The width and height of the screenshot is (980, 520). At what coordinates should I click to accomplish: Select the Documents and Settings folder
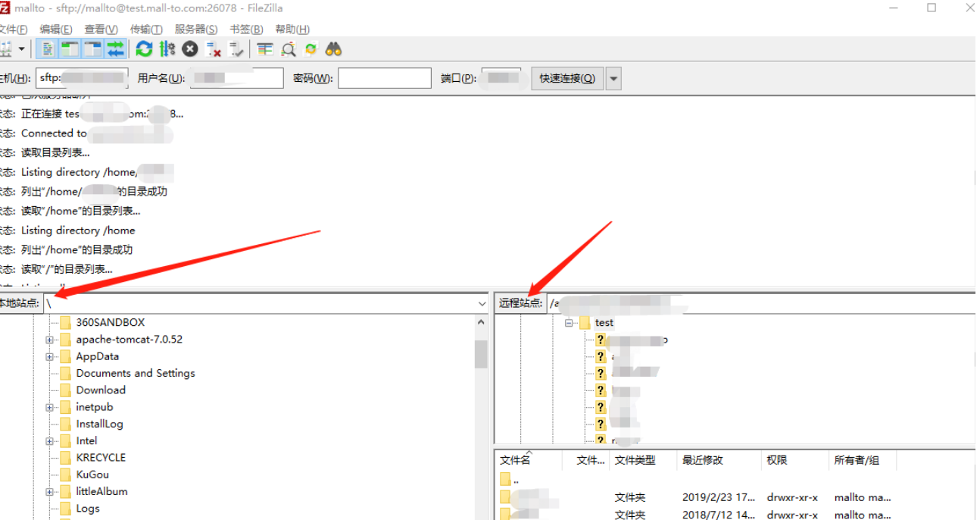coord(135,373)
